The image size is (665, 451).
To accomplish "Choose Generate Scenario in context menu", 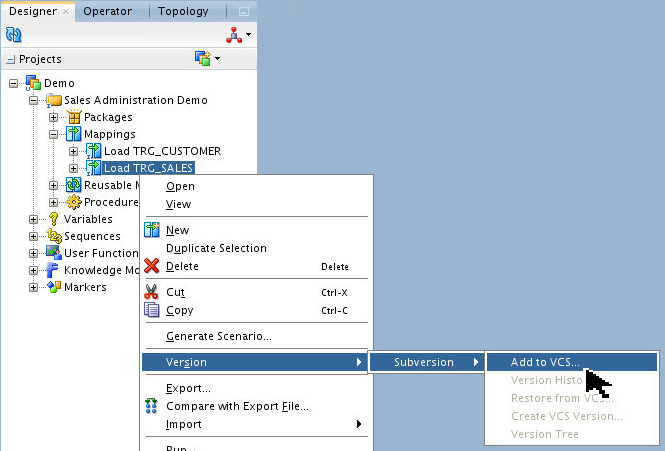I will tap(257, 336).
